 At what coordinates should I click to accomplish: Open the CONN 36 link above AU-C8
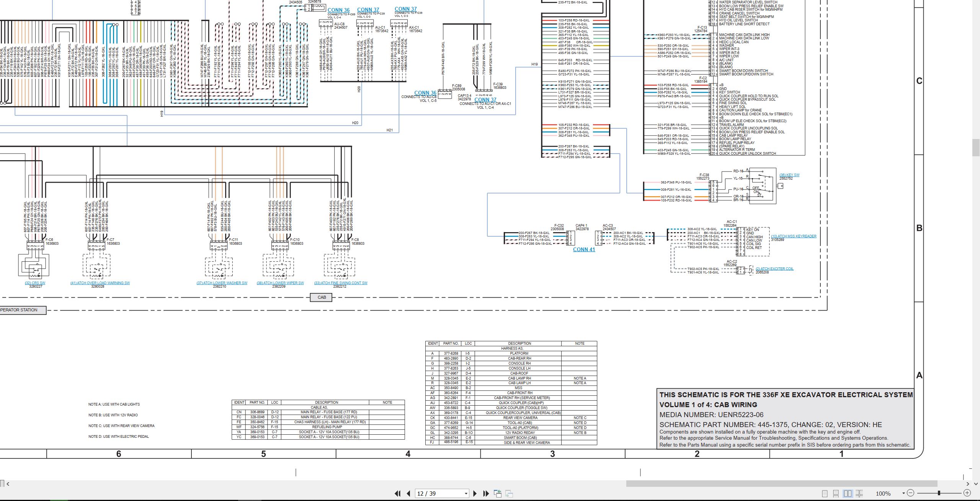click(x=338, y=10)
